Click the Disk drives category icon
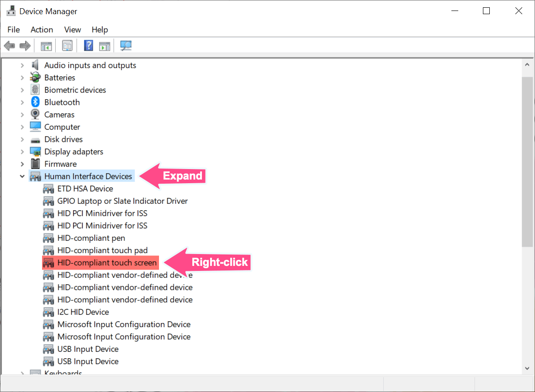 pos(35,139)
